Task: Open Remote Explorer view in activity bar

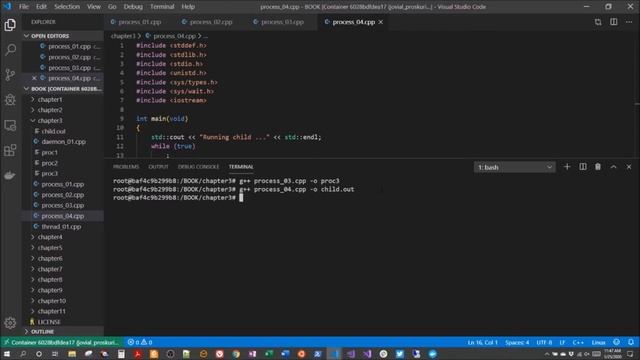Action: [10, 125]
